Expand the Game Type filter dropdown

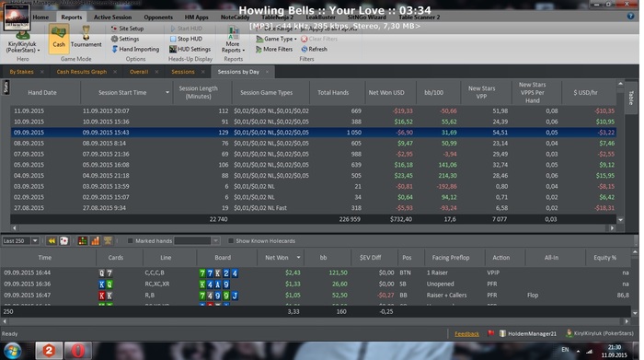pos(276,39)
